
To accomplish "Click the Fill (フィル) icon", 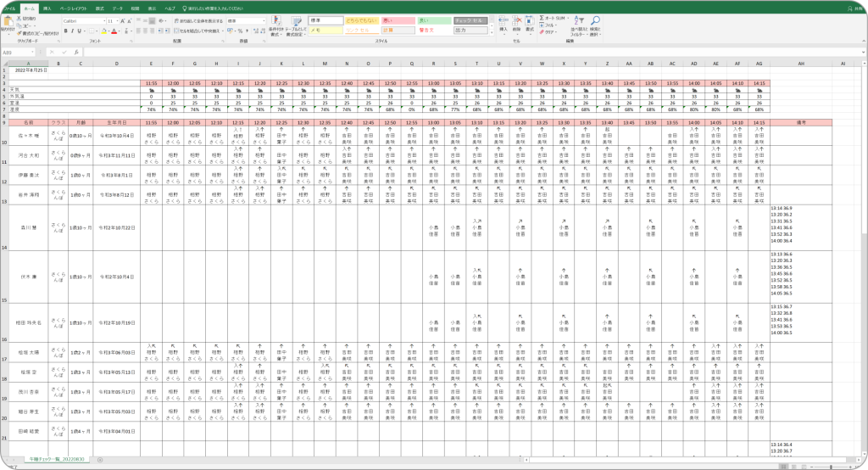I will point(542,25).
